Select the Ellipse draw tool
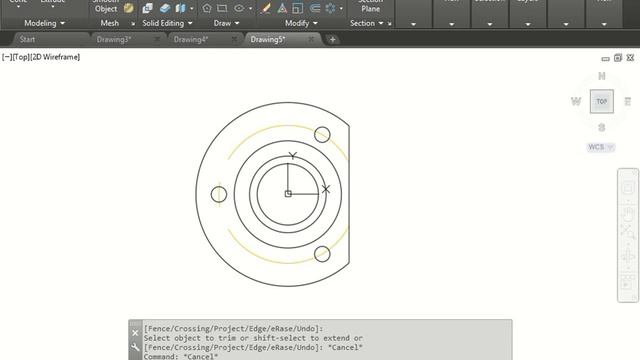Screen dimensions: 640x360 239,8
